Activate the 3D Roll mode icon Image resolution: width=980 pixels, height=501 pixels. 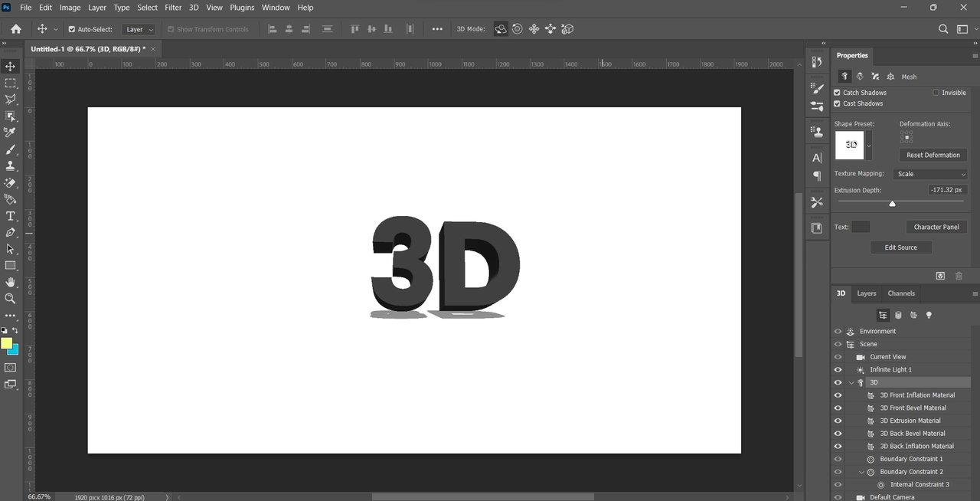pyautogui.click(x=518, y=29)
